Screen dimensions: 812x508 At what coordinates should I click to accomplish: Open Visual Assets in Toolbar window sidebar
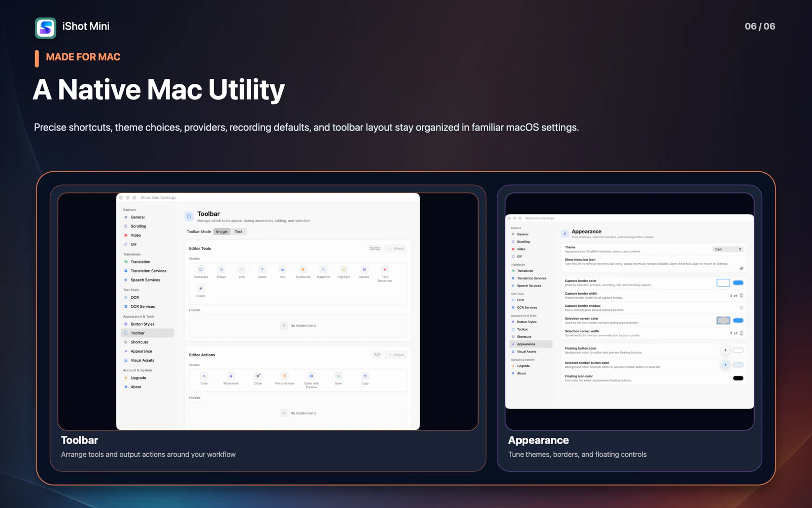coord(147,360)
